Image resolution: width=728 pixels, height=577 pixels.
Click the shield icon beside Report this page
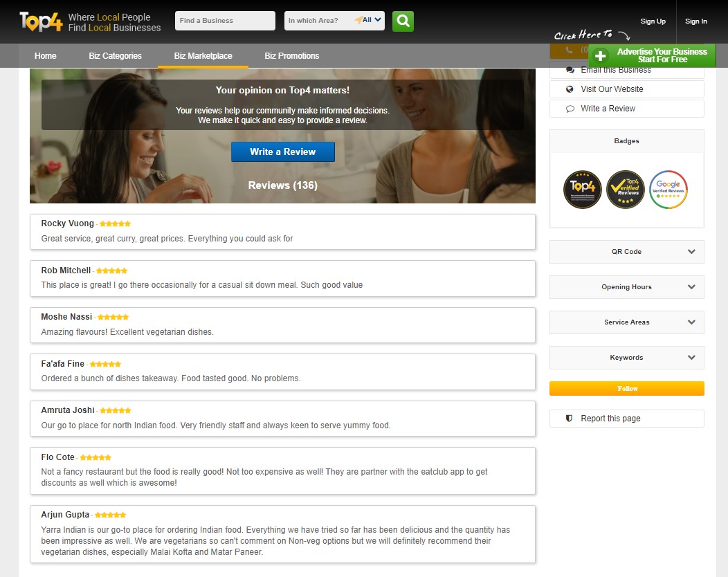(570, 419)
